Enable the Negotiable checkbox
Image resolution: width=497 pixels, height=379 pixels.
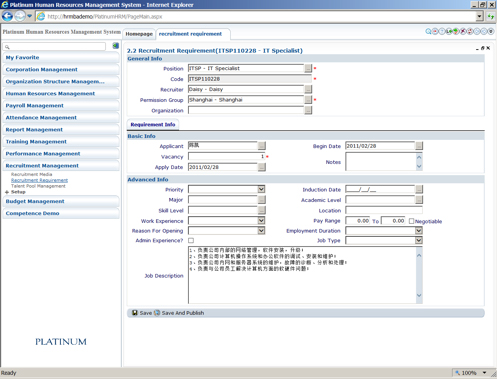tap(411, 221)
